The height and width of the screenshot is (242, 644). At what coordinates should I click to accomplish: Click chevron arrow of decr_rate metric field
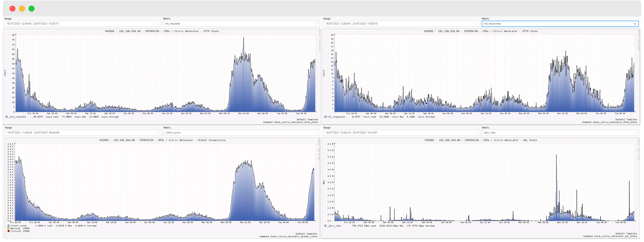click(x=634, y=133)
